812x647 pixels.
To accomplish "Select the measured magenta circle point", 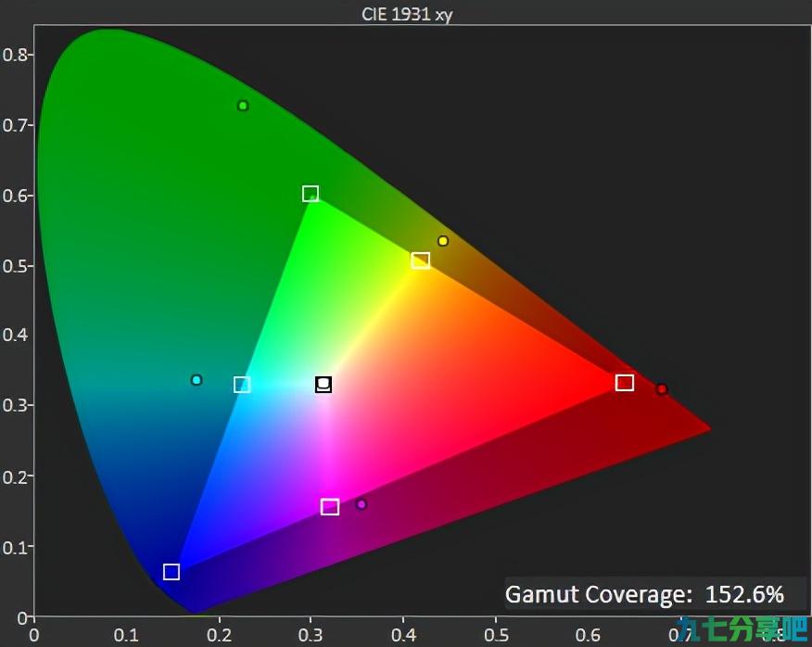I will [362, 504].
